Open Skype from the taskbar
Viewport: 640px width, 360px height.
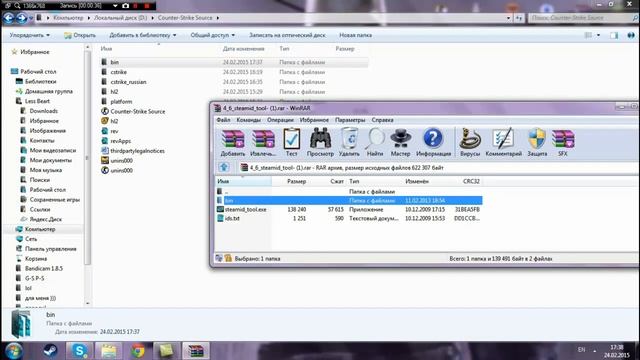tap(79, 351)
